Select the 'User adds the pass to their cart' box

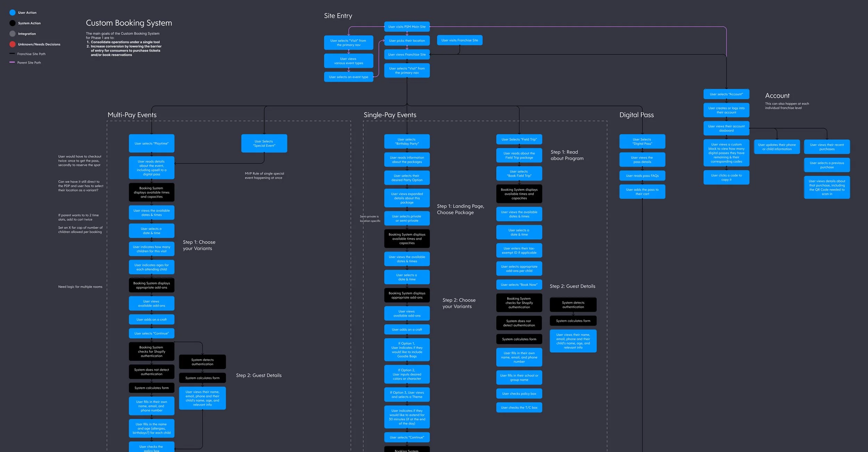pyautogui.click(x=642, y=192)
